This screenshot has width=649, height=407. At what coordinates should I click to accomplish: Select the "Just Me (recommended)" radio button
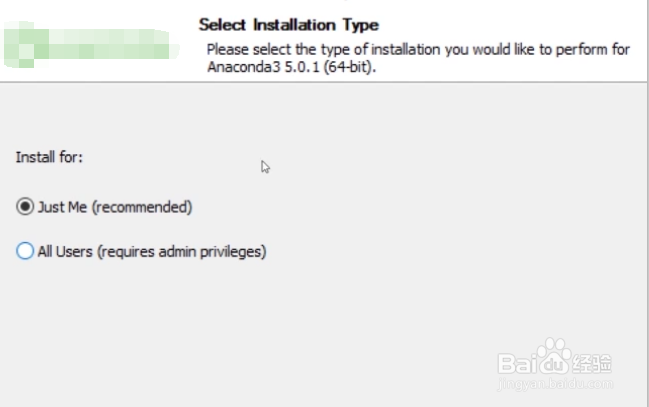tap(25, 207)
